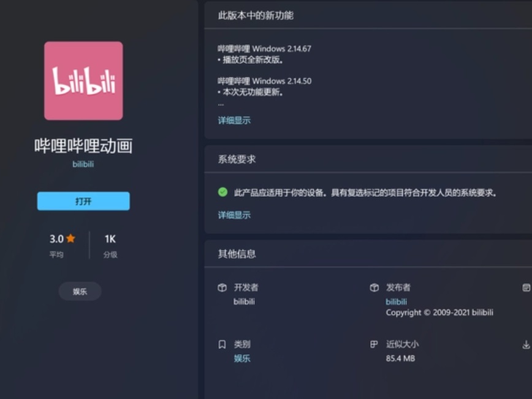Select the developer name bilibili under 开发者

[x=244, y=302]
